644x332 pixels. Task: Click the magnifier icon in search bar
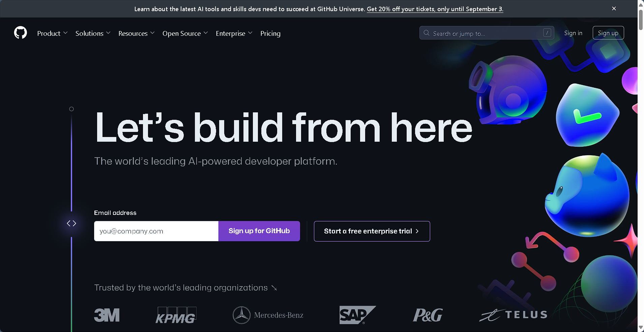click(427, 33)
